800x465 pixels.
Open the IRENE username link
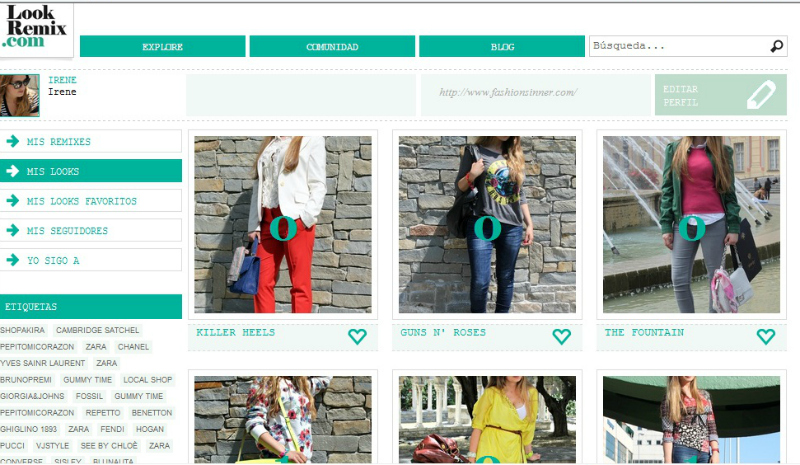click(x=62, y=80)
